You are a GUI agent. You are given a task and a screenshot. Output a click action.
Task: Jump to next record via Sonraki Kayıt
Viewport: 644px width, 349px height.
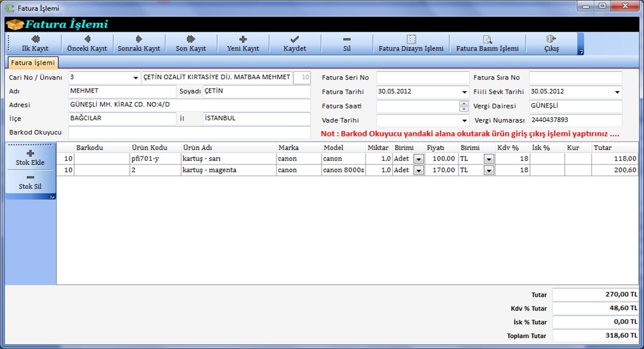tap(139, 43)
